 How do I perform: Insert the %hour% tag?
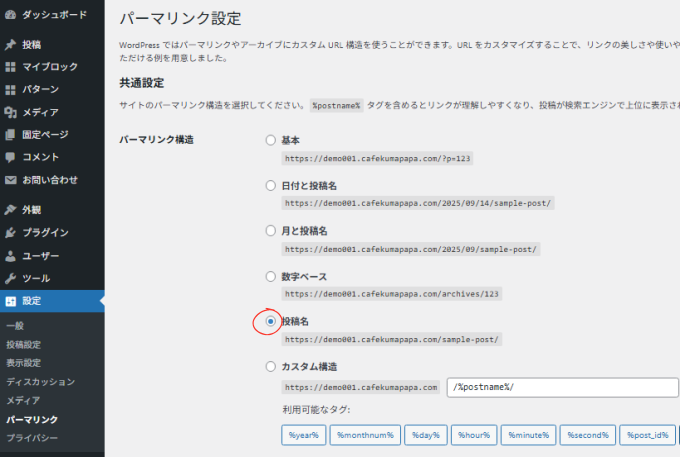coord(474,435)
